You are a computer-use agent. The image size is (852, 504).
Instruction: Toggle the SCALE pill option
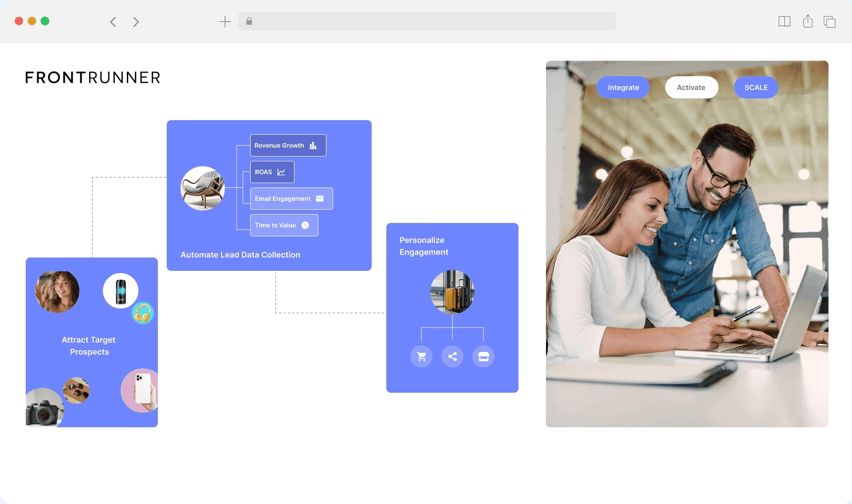[755, 87]
